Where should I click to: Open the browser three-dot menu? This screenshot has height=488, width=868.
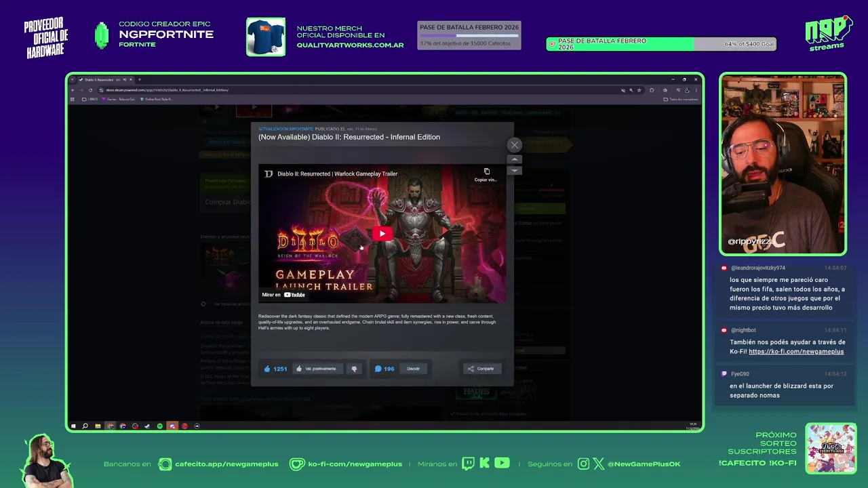(x=696, y=90)
